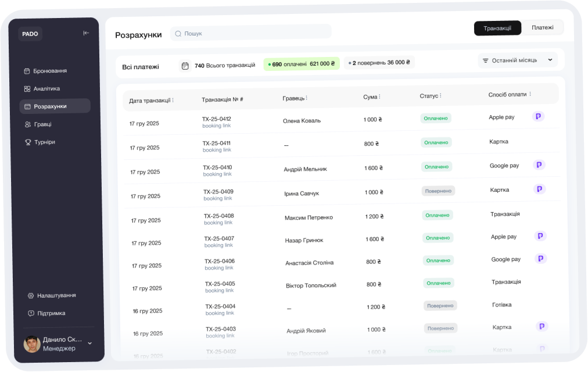Click the search magnifier icon
Viewport: 588px width, 372px height.
click(178, 34)
